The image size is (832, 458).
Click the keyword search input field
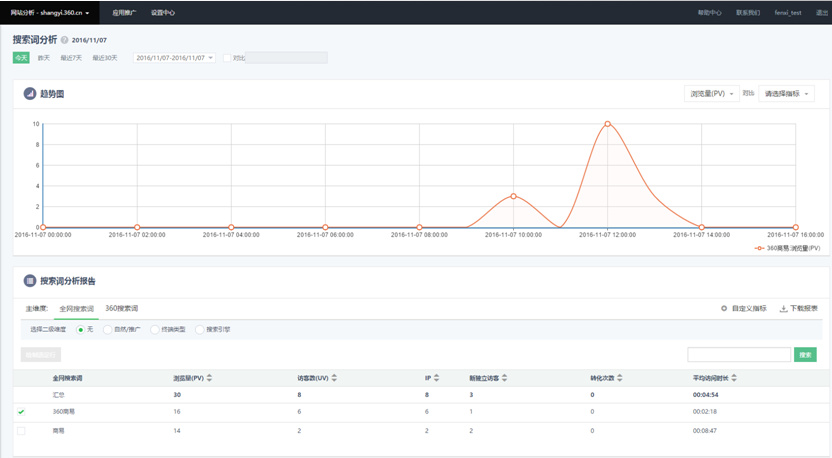(x=739, y=355)
